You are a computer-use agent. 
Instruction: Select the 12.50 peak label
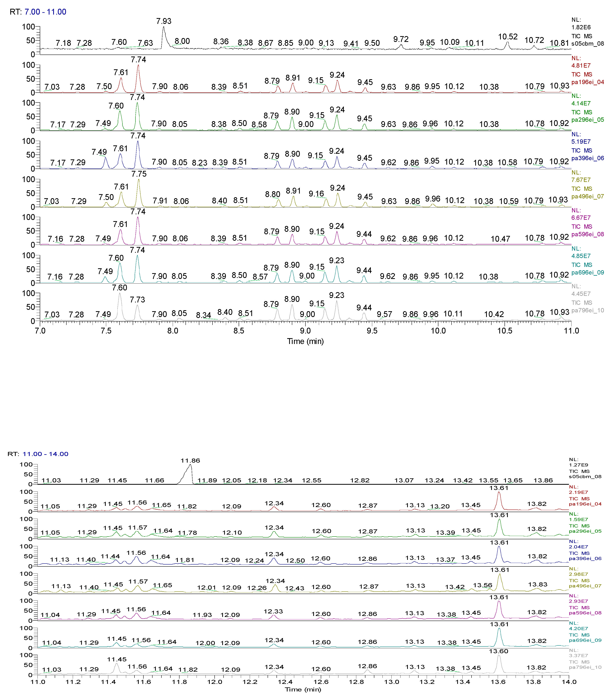click(x=295, y=560)
